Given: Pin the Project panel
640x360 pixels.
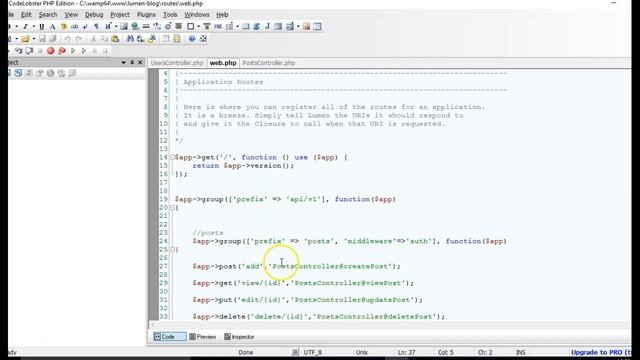Looking at the screenshot, I should click(x=132, y=62).
